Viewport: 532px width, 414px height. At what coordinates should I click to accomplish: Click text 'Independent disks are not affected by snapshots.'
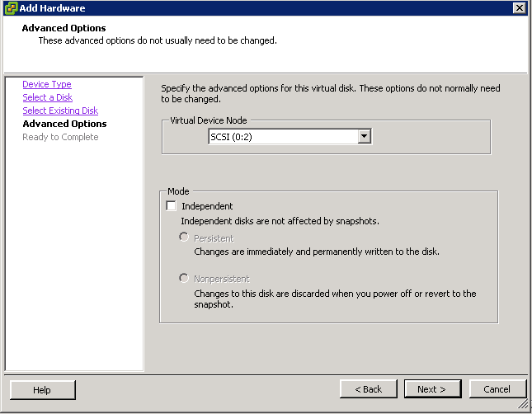click(280, 221)
